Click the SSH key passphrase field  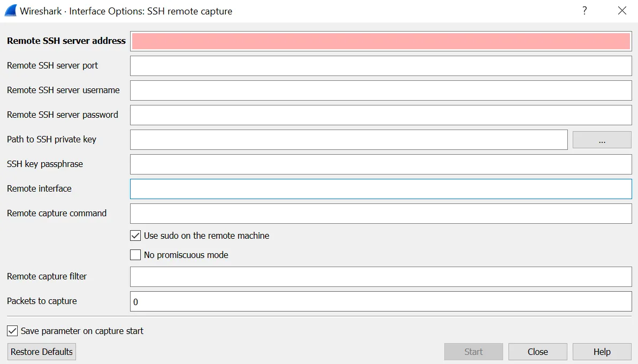point(381,164)
